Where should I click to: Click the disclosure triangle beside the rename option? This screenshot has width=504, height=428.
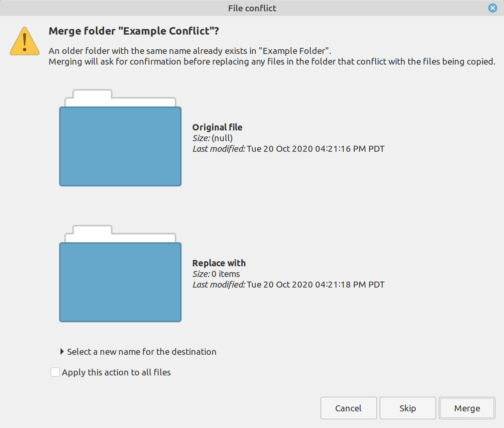[x=62, y=351]
